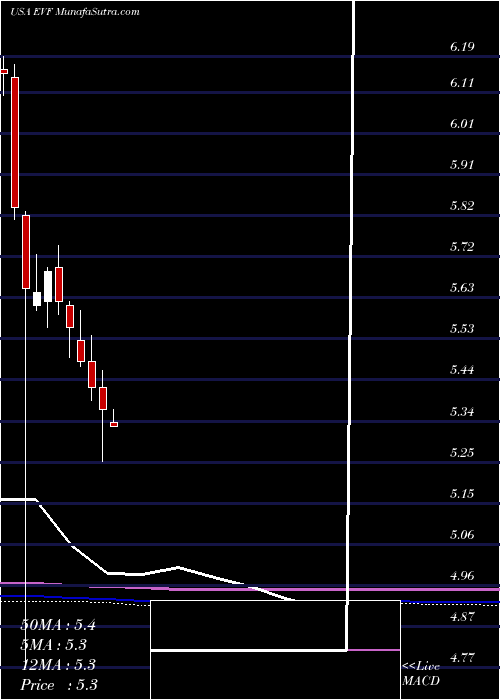
Task: Click the 5.34 price axis label
Action: click(x=462, y=411)
